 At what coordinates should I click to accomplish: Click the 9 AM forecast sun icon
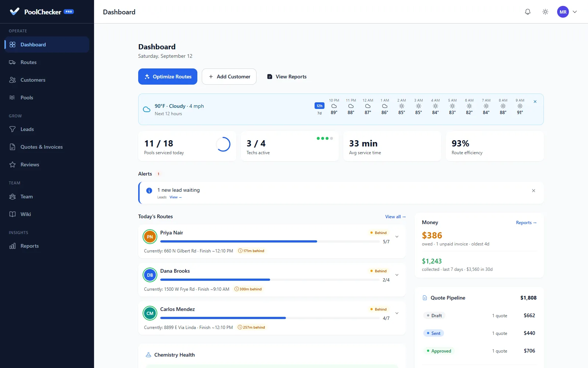coord(520,106)
